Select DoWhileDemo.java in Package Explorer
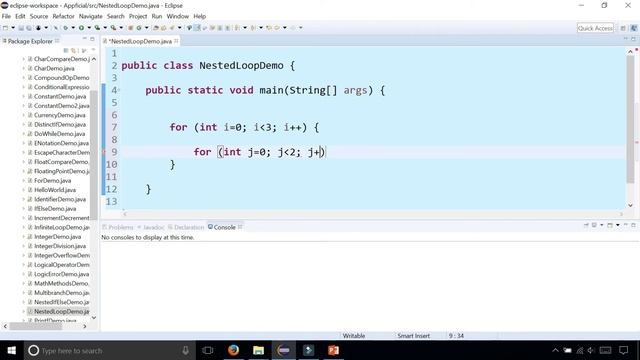 click(x=59, y=134)
